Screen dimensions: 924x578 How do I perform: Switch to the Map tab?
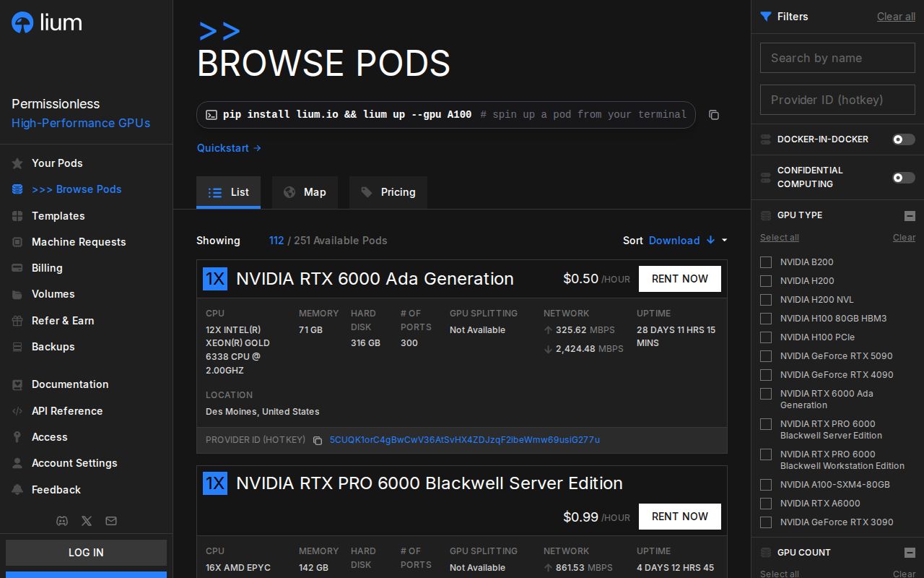(x=305, y=192)
